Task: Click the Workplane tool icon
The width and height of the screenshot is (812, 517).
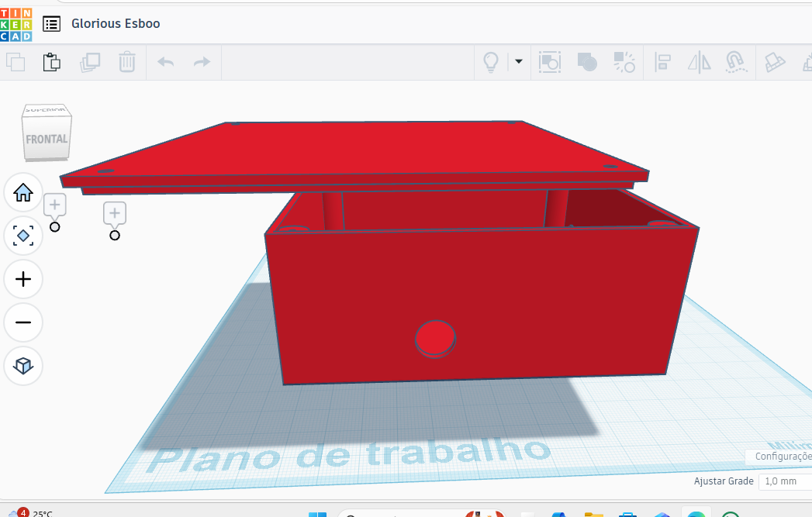Action: [x=775, y=62]
